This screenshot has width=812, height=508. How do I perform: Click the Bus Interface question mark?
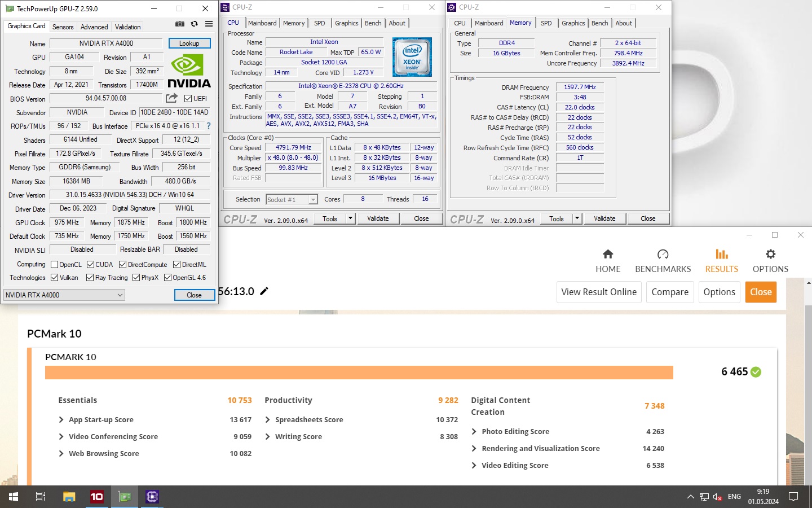[209, 126]
